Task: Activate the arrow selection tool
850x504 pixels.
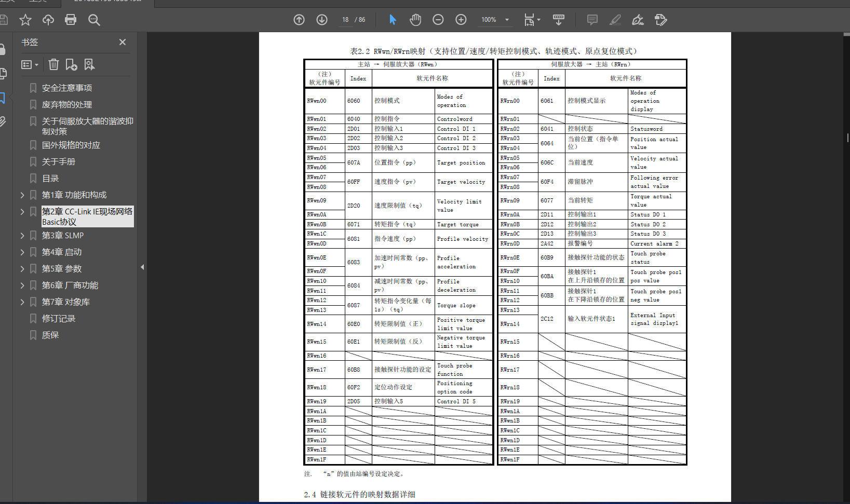Action: [393, 20]
